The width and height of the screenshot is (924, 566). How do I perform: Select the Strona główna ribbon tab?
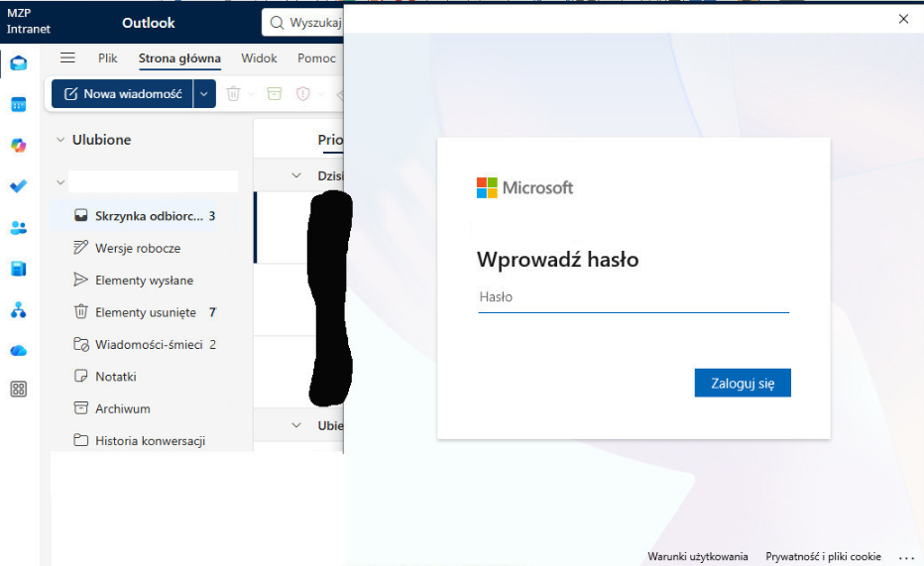pyautogui.click(x=179, y=58)
